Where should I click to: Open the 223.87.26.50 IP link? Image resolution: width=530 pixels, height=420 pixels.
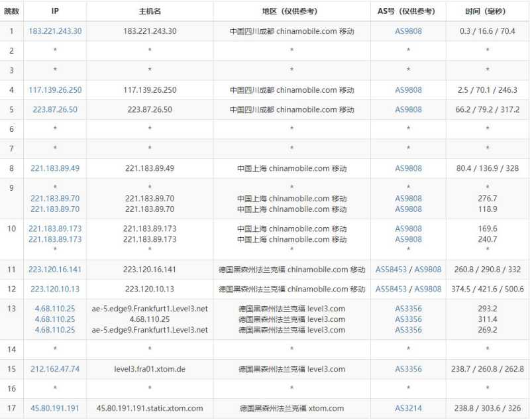click(55, 110)
